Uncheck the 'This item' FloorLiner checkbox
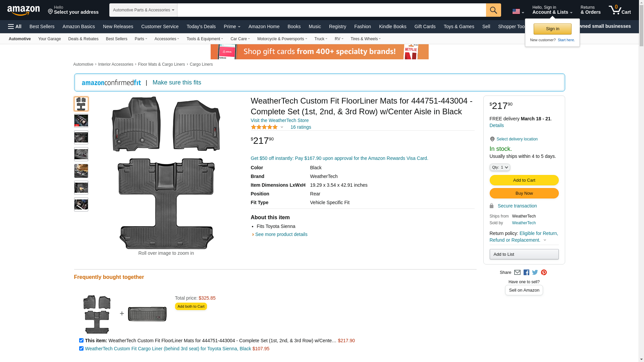 click(81, 341)
